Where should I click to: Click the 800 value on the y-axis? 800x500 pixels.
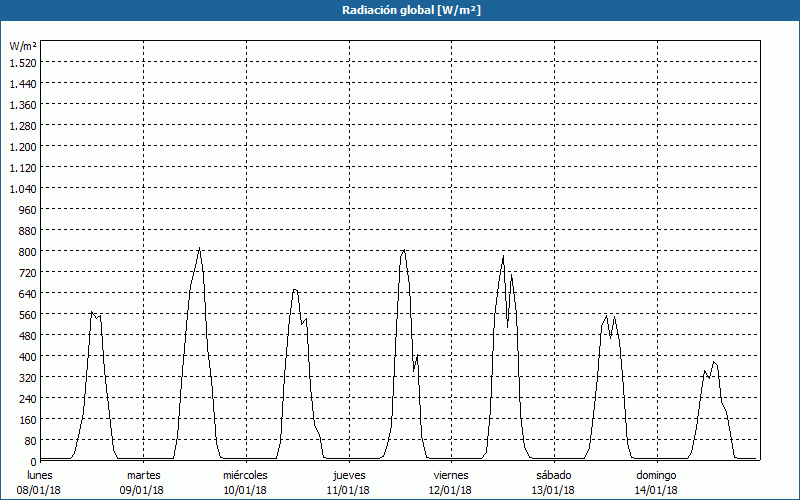(27, 251)
